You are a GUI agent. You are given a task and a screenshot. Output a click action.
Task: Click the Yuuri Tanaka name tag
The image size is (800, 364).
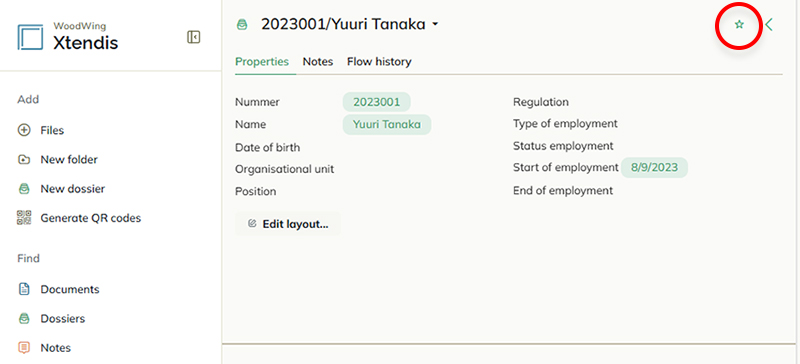(387, 125)
